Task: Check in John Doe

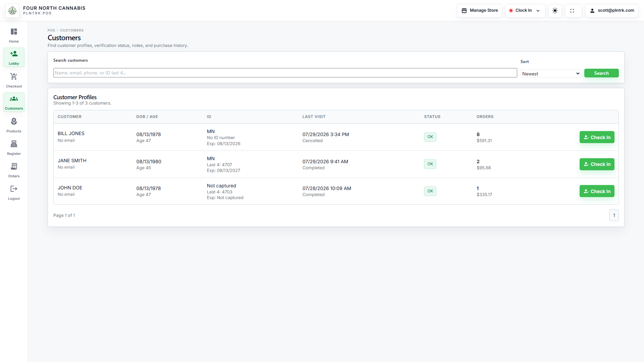Action: pos(597,191)
